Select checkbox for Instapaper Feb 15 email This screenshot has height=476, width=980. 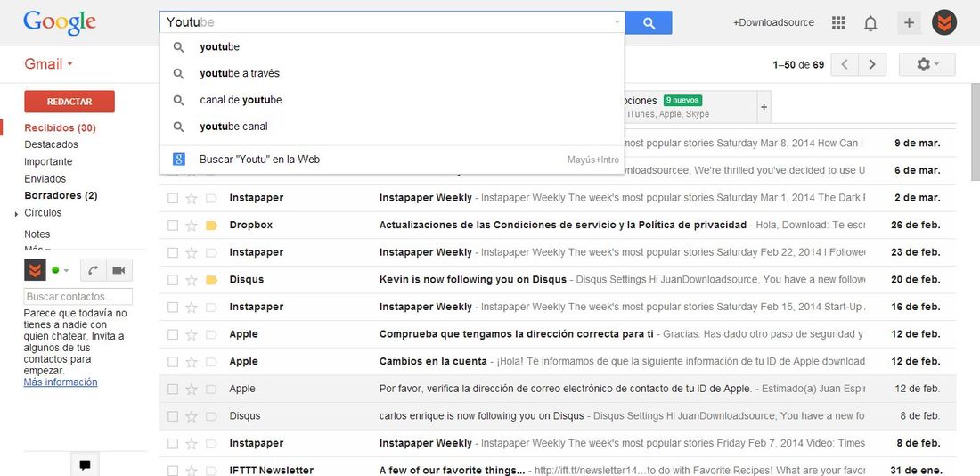click(173, 308)
